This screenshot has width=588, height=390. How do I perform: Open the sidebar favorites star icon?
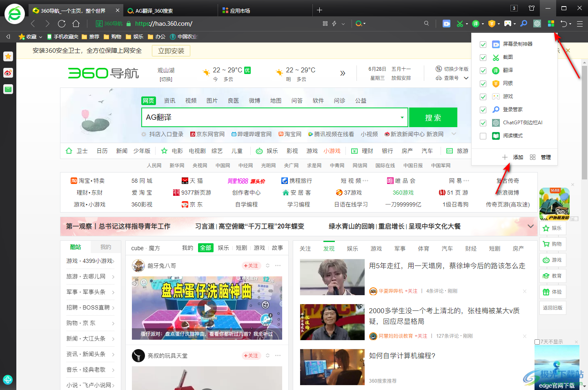click(x=8, y=56)
